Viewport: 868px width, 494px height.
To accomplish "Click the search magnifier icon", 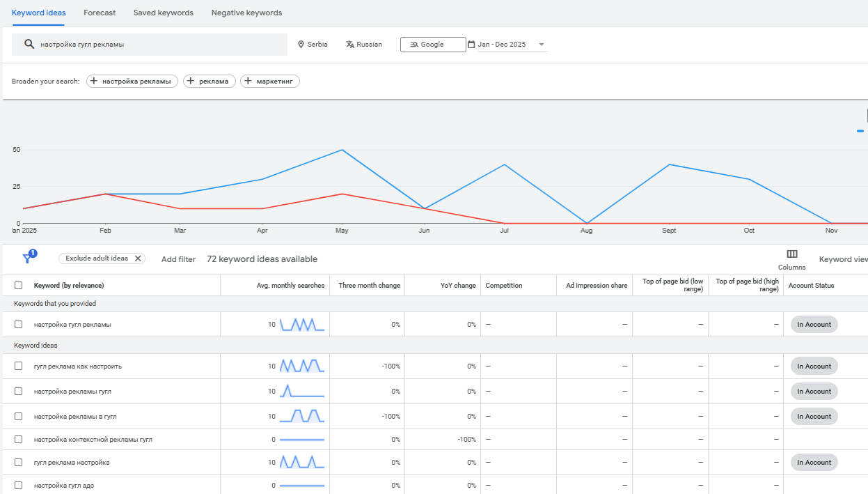I will click(29, 45).
